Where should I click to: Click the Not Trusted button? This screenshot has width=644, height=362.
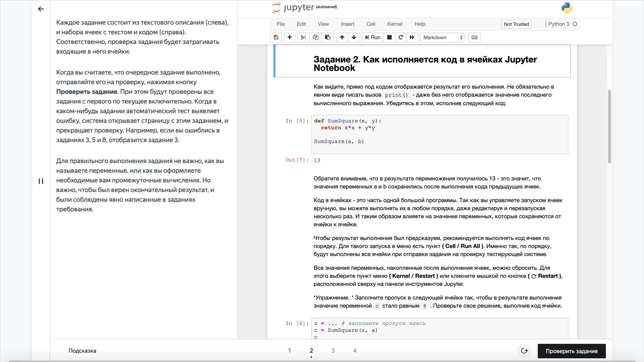click(x=516, y=24)
